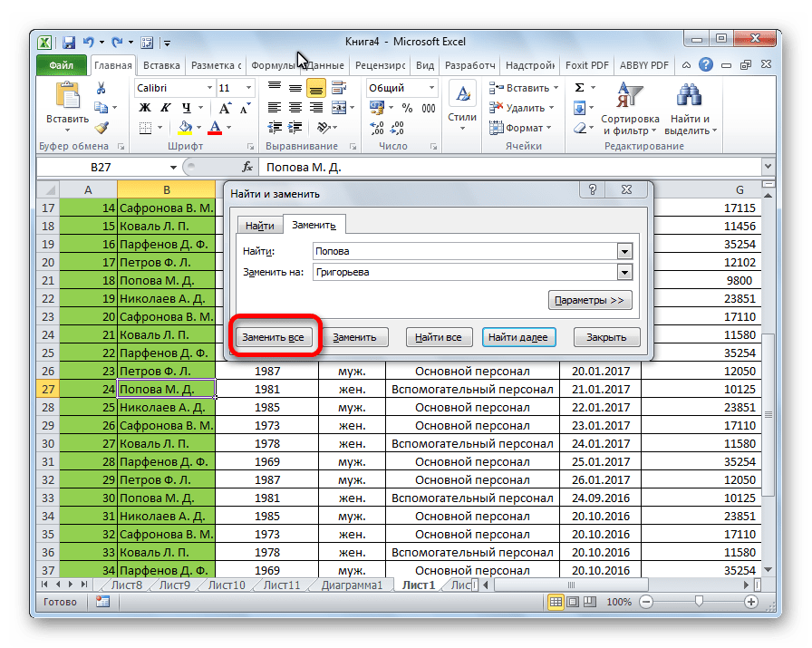Image resolution: width=812 pixels, height=648 pixels.
Task: Open the Вставка ribbon tab
Action: click(160, 65)
